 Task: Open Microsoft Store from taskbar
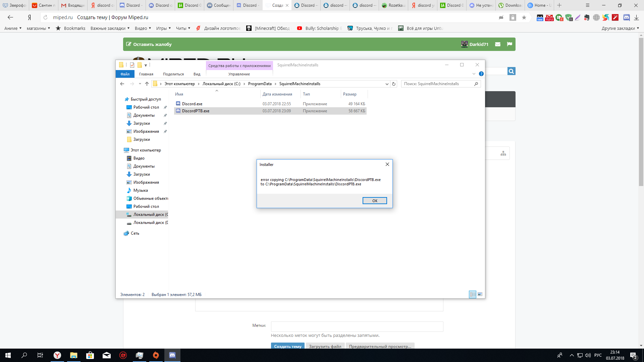point(90,355)
